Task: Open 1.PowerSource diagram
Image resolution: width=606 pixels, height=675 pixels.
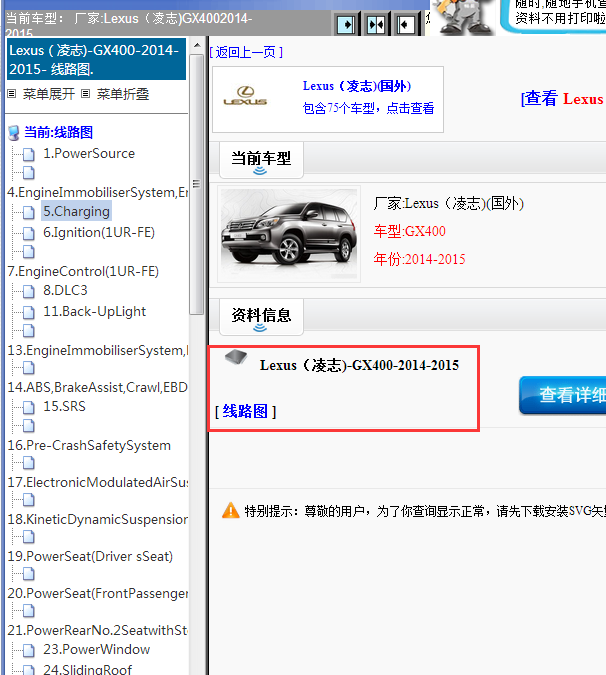Action: point(89,154)
